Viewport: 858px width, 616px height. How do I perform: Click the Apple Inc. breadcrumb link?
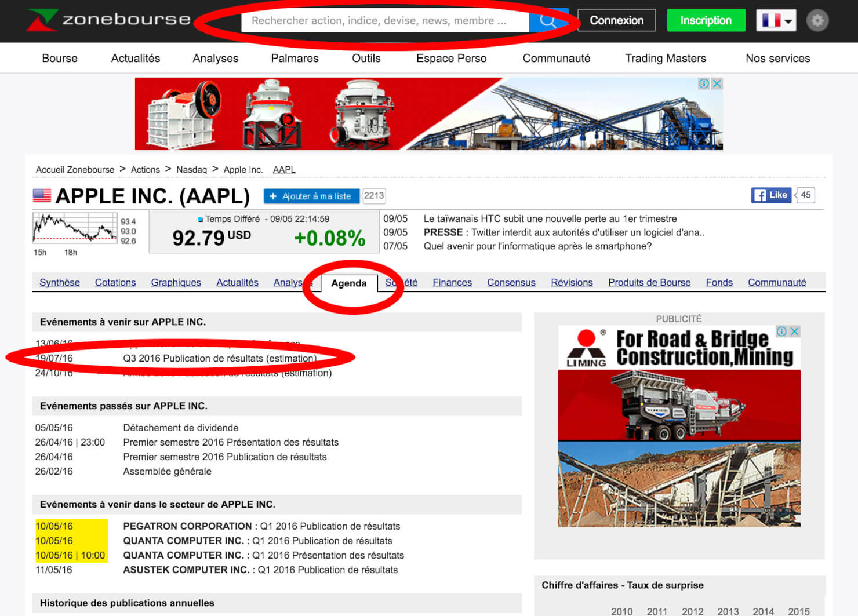[x=243, y=170]
